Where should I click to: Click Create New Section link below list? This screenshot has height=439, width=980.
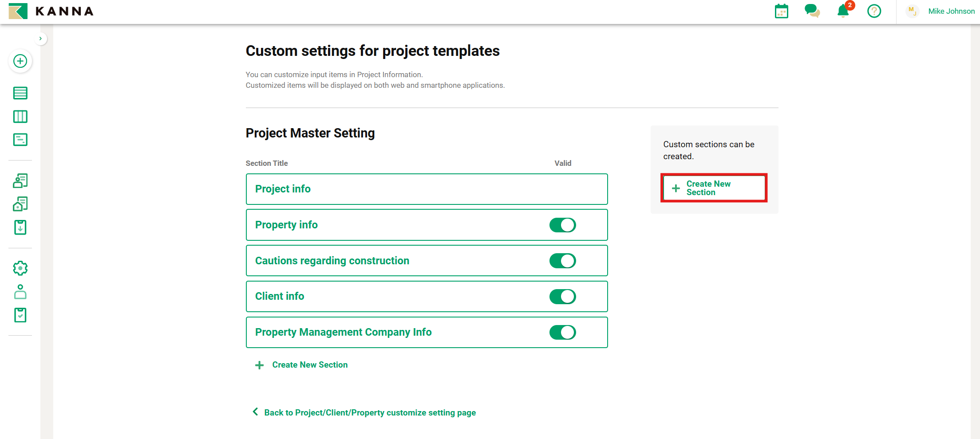click(309, 365)
